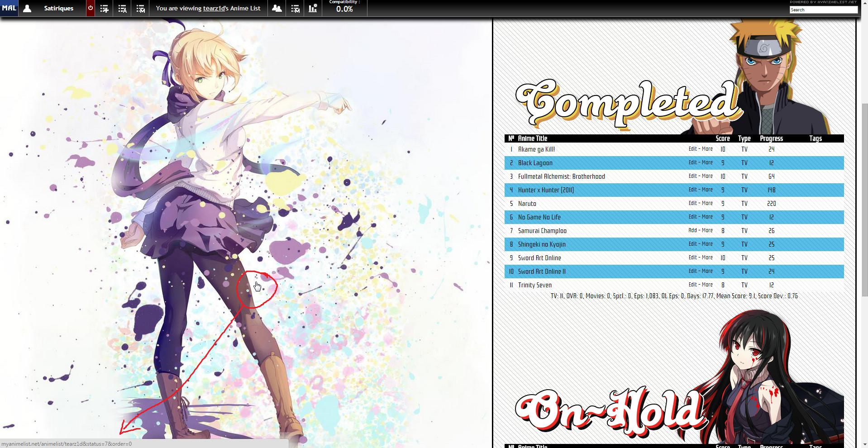Expand More details for Akame ga Kill!
This screenshot has height=448, width=868.
pyautogui.click(x=707, y=149)
